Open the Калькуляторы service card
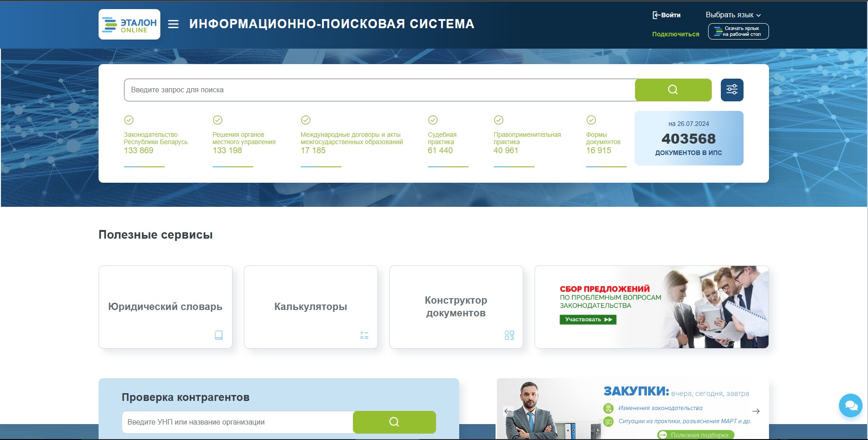 [311, 307]
